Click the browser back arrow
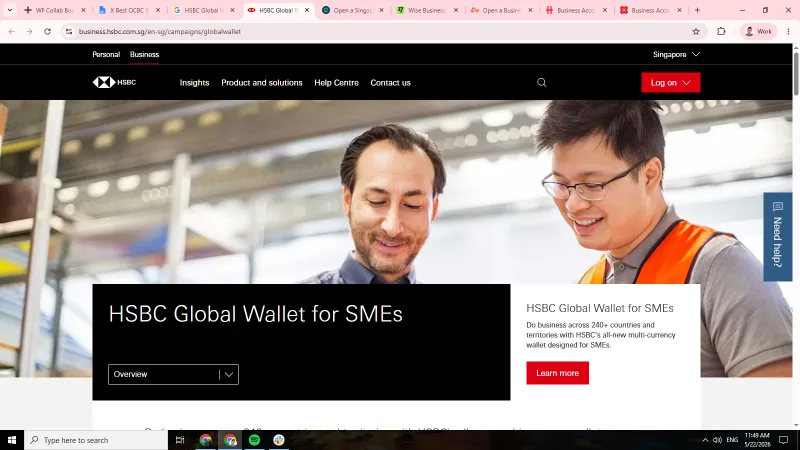Screen dimensions: 800x450 pyautogui.click(x=11, y=32)
